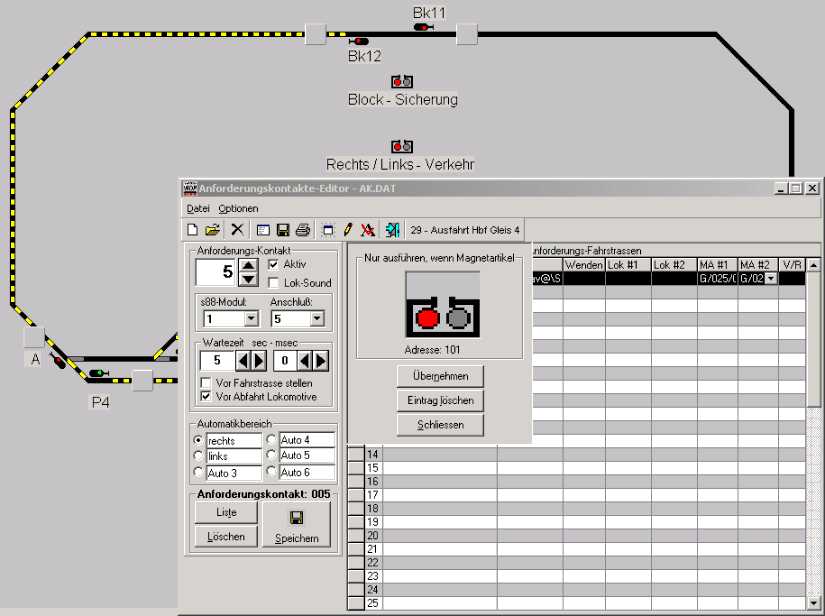825x616 pixels.
Task: Click the floppy disk save toolbar icon
Action: [x=283, y=230]
